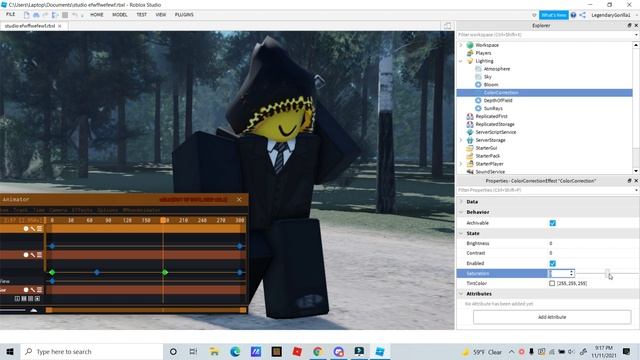Open Chrome from the taskbar
The height and width of the screenshot is (360, 640).
pos(318,351)
